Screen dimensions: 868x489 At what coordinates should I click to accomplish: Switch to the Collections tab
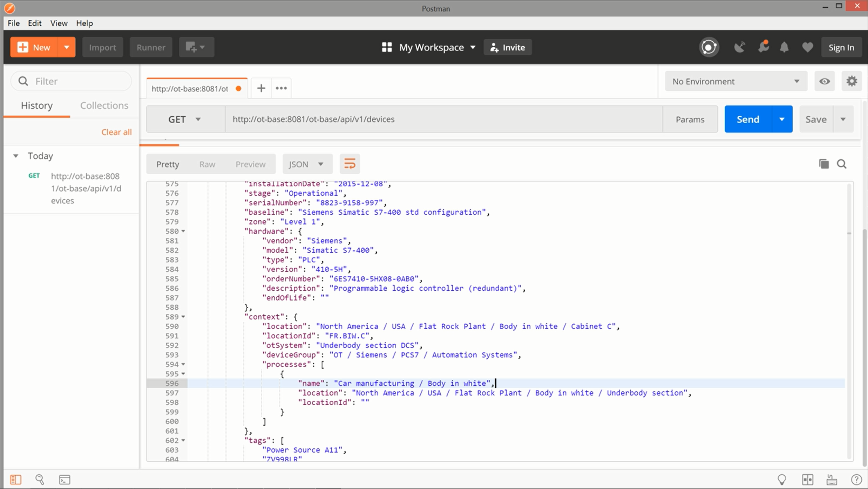pyautogui.click(x=104, y=105)
